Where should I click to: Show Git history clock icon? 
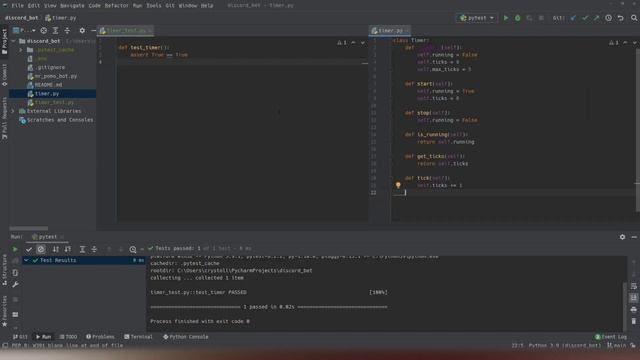609,18
